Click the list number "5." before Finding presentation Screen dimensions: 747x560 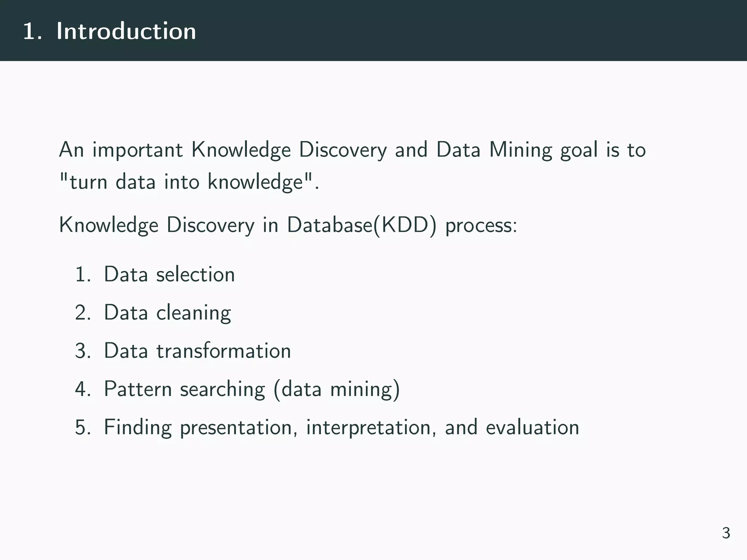click(83, 427)
